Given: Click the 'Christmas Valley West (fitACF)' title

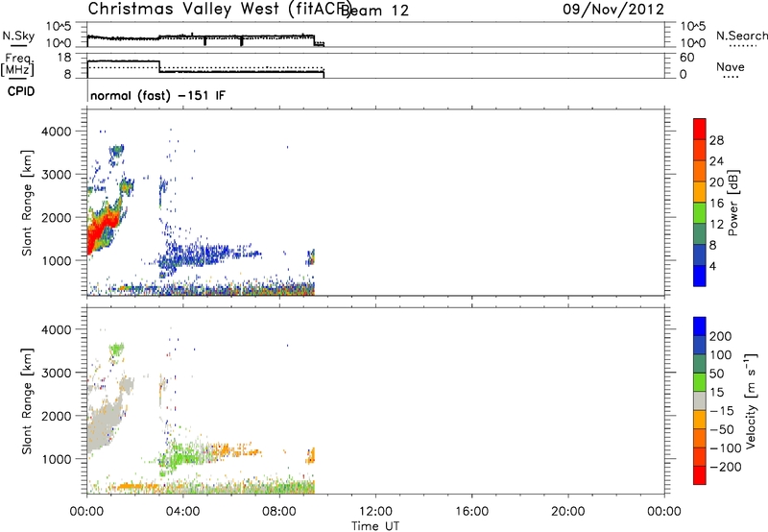Looking at the screenshot, I should point(220,9).
